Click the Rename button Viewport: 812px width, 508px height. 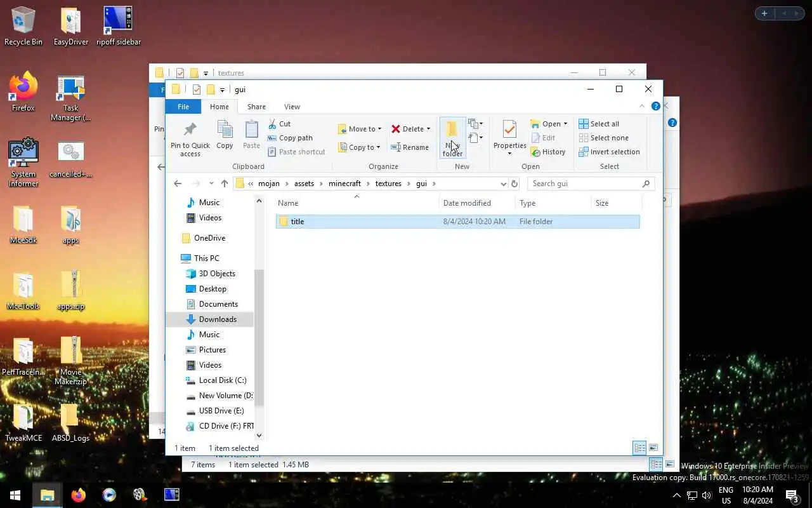(x=410, y=147)
